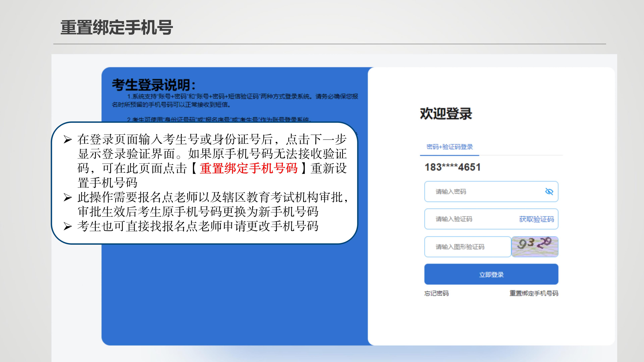Viewport: 644px width, 362px height.
Task: Click instruction line starting 1.系统支持
Action: (x=243, y=96)
